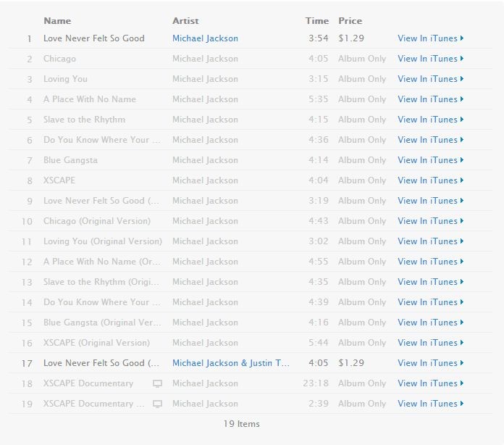The image size is (504, 445).
Task: Click the video icon beside track 18
Action: (157, 383)
